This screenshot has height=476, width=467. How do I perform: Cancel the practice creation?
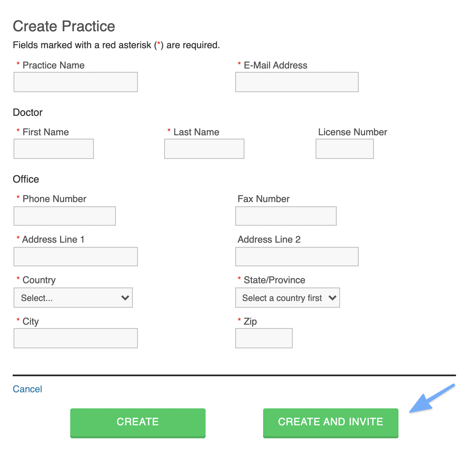pyautogui.click(x=27, y=389)
